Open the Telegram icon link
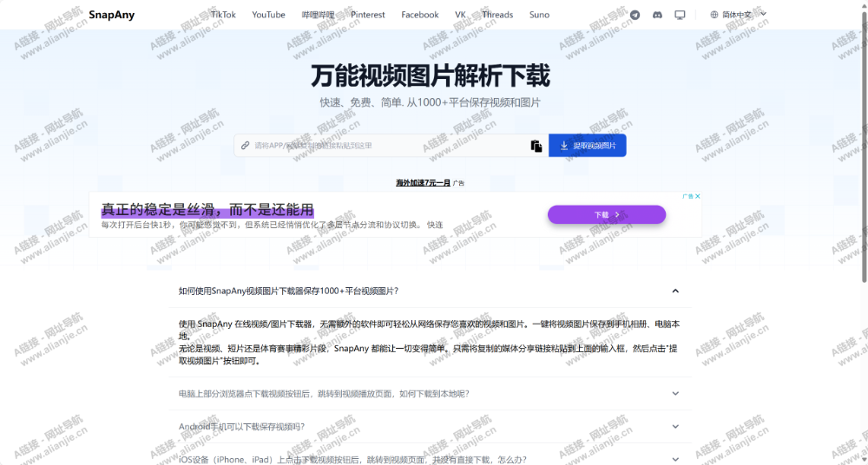 (635, 15)
